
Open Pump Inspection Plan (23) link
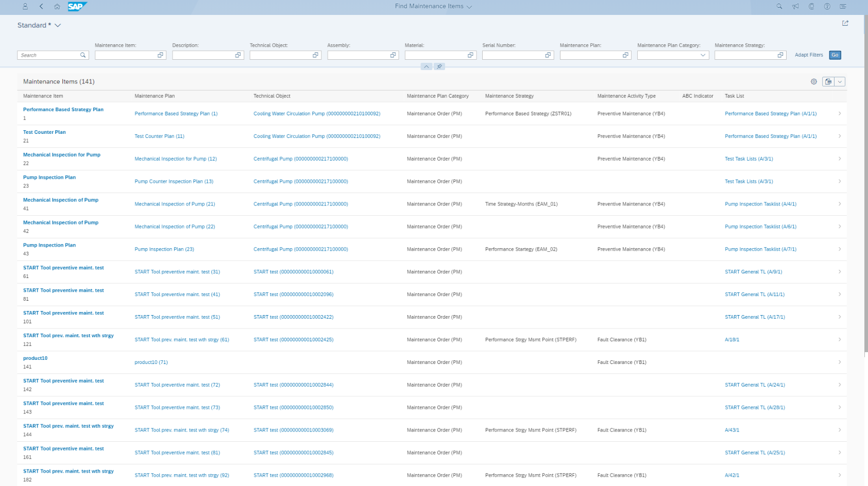pos(164,249)
